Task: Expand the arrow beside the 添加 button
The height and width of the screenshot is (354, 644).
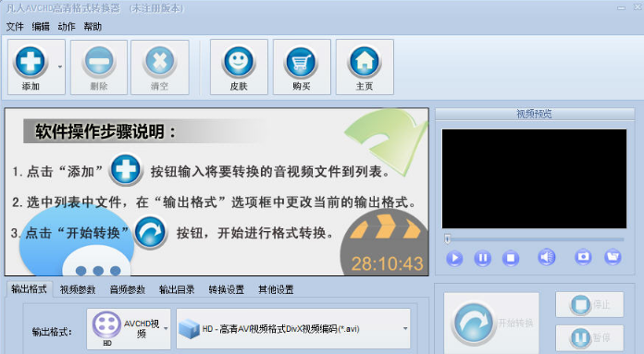Action: (x=60, y=67)
